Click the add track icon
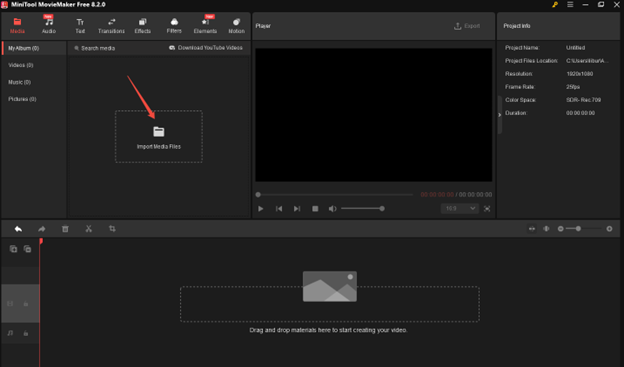The image size is (624, 367). point(13,249)
